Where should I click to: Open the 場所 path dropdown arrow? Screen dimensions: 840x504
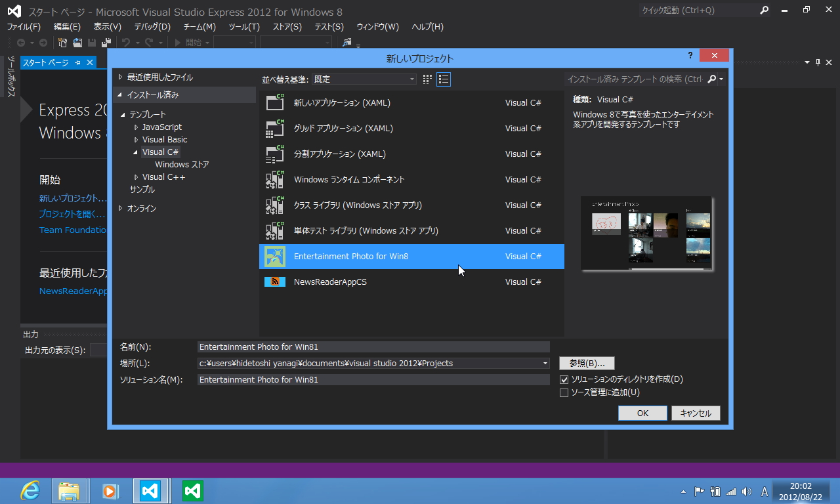[x=545, y=363]
